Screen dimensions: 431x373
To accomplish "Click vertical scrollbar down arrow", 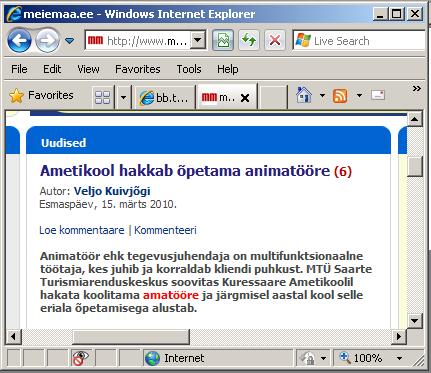I will coord(415,321).
